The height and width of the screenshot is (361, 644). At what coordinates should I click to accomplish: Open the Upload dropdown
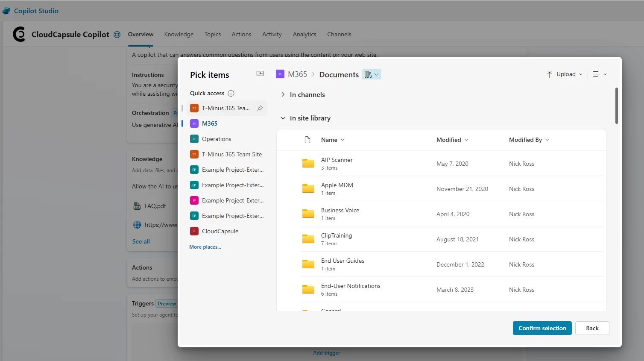click(x=565, y=74)
